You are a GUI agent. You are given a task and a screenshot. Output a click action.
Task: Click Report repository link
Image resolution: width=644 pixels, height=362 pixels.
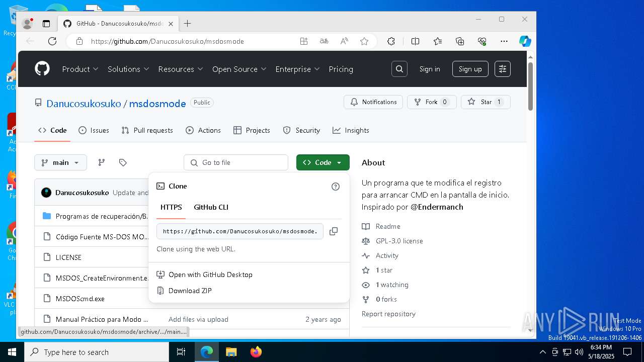(388, 314)
